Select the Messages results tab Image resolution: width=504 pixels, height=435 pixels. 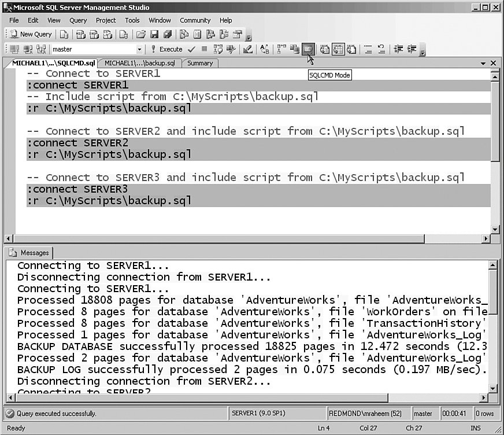point(31,253)
